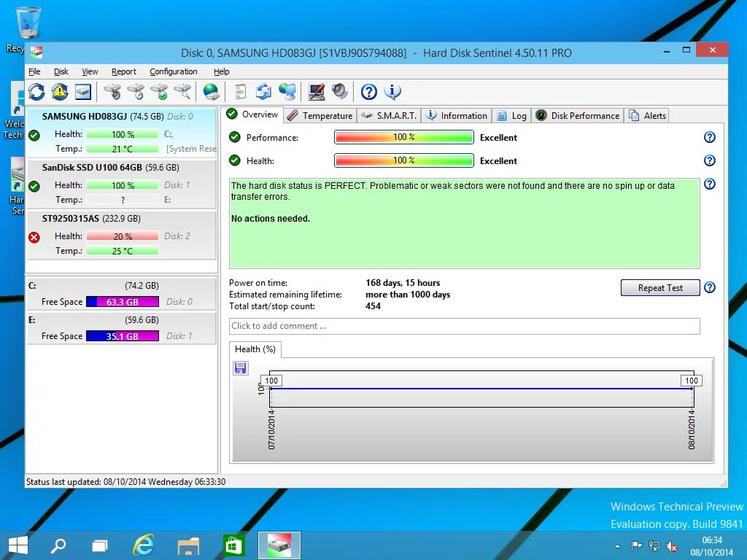
Task: Click the overview Health 100 % gradient bar
Action: (404, 160)
